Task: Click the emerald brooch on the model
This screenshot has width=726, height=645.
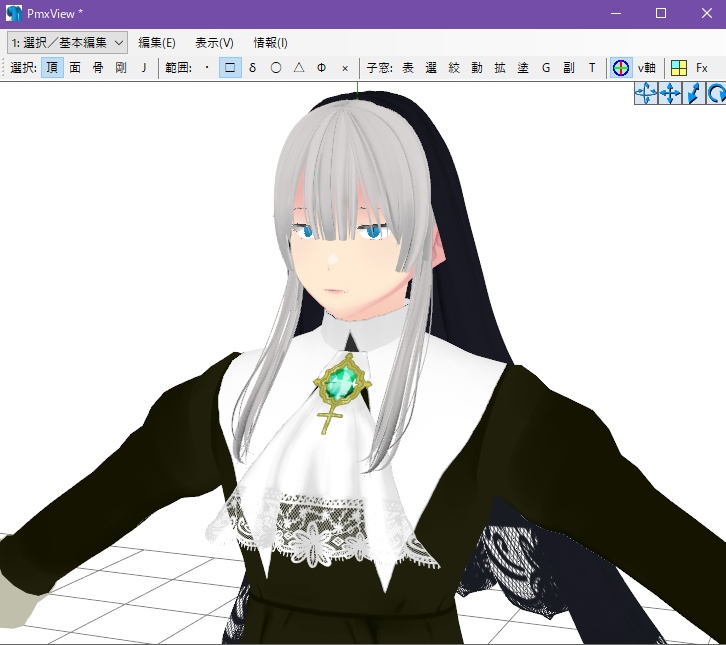Action: point(342,383)
